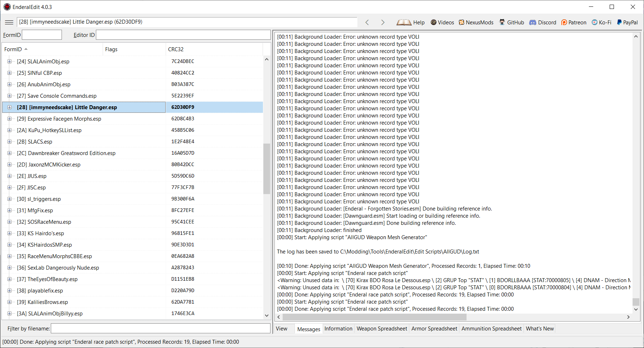Expand the [36] SexLab Dangerously Nude.esp node
Viewport: 644px width, 348px height.
point(10,267)
